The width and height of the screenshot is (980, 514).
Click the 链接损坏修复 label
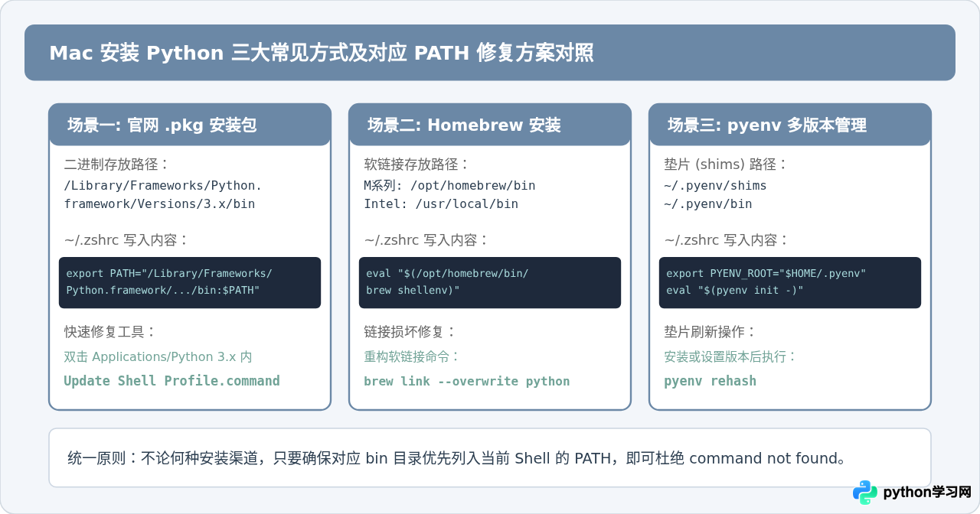pos(411,332)
